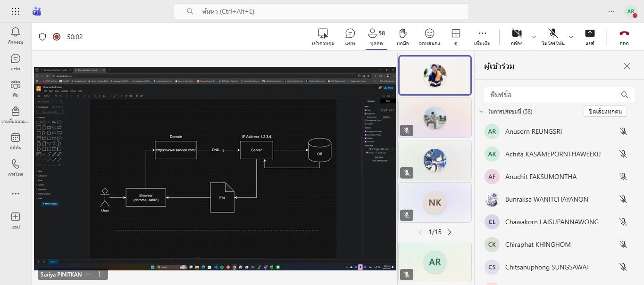The width and height of the screenshot is (644, 285).
Task: Open the Calendar icon in sidebar
Action: pos(16,138)
